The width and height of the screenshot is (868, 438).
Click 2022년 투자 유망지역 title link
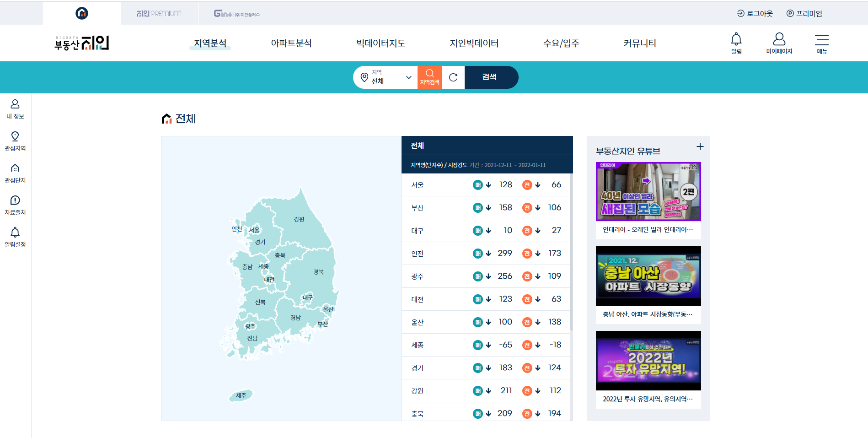coord(648,399)
